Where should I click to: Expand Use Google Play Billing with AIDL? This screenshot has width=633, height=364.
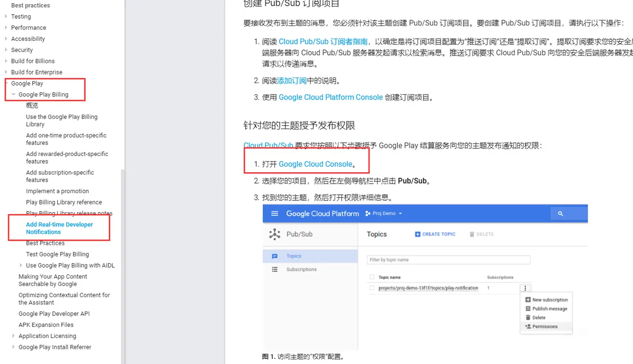point(20,265)
